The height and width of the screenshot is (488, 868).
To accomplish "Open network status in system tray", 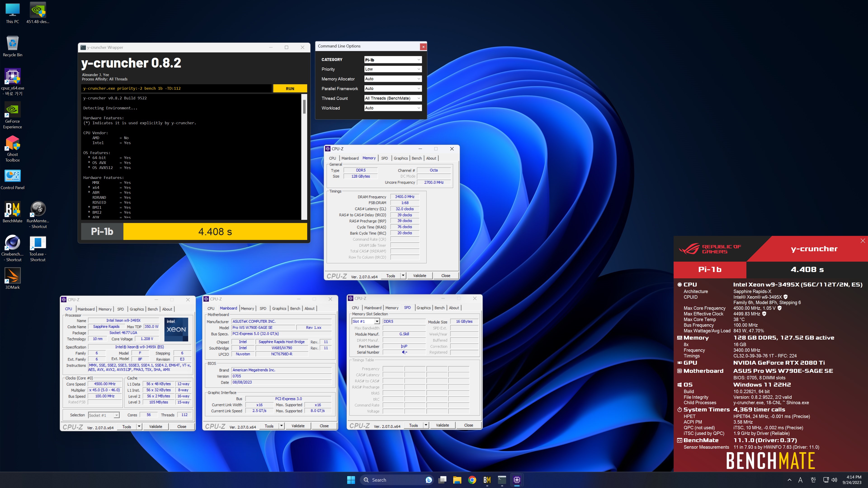I will pyautogui.click(x=826, y=480).
